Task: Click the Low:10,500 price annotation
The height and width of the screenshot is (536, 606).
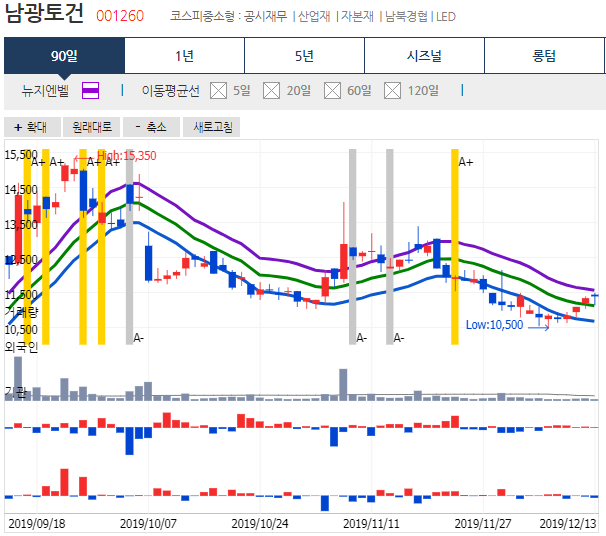Action: click(494, 325)
